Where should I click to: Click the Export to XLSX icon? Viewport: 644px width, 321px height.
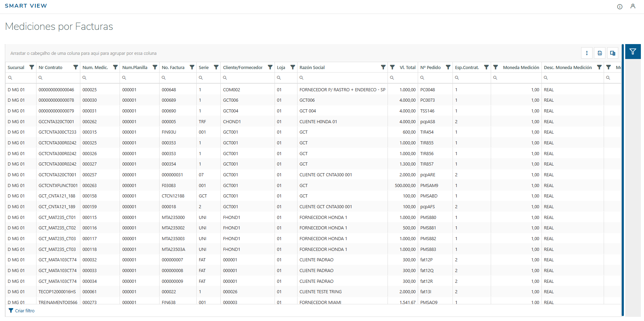tap(600, 53)
